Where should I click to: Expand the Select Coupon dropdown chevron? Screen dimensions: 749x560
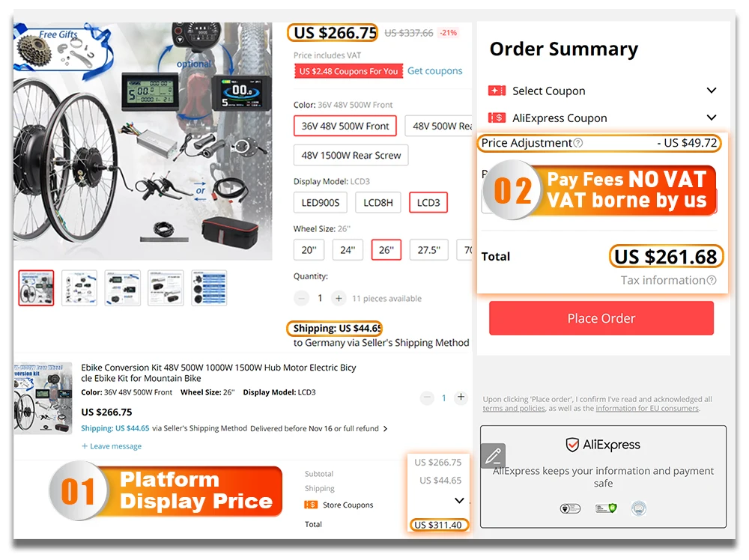click(x=712, y=91)
